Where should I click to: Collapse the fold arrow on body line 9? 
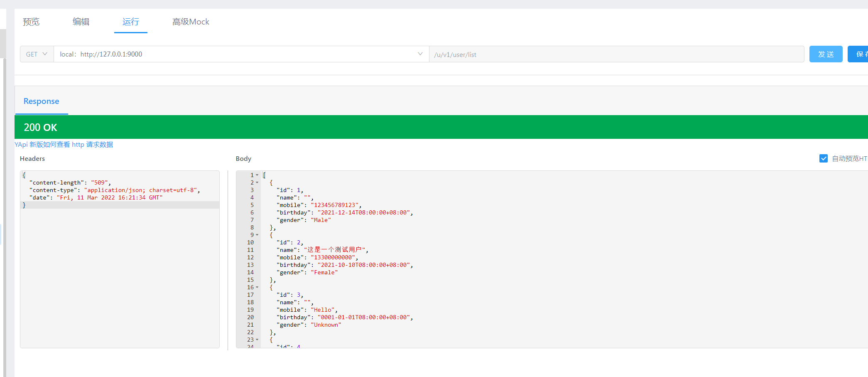tap(257, 235)
